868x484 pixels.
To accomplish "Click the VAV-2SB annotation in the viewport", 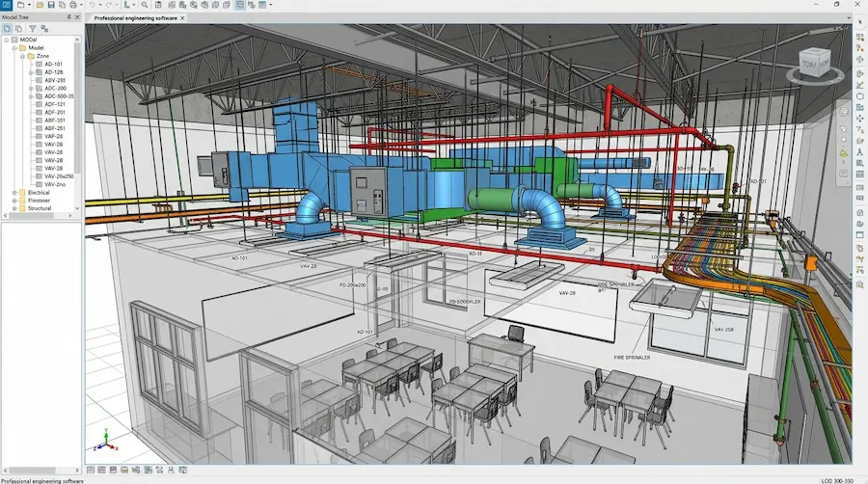I will click(723, 329).
